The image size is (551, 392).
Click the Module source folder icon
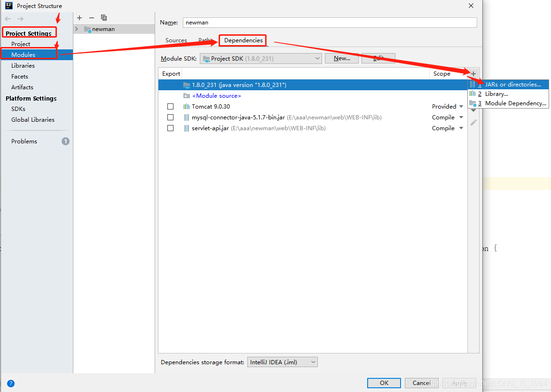click(x=187, y=95)
